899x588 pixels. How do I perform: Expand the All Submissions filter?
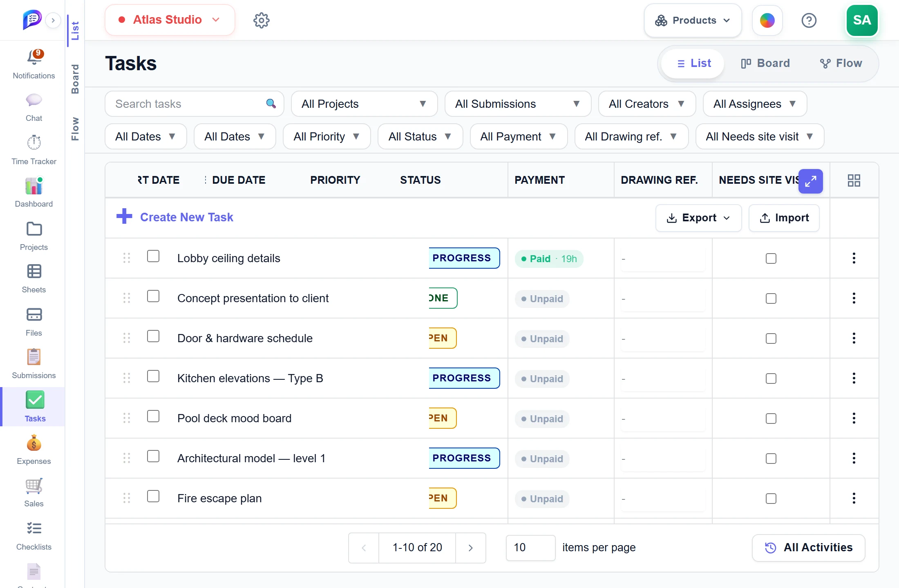tap(518, 104)
